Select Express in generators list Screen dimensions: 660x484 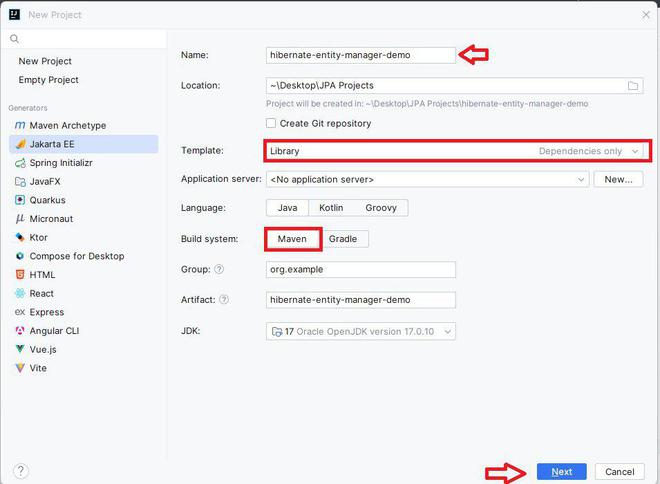coord(84,312)
